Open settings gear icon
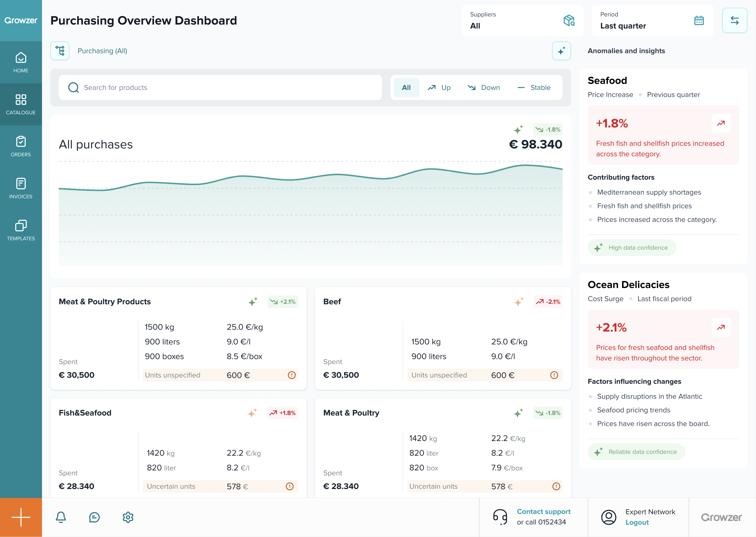Screen dimensions: 756x537 128,517
